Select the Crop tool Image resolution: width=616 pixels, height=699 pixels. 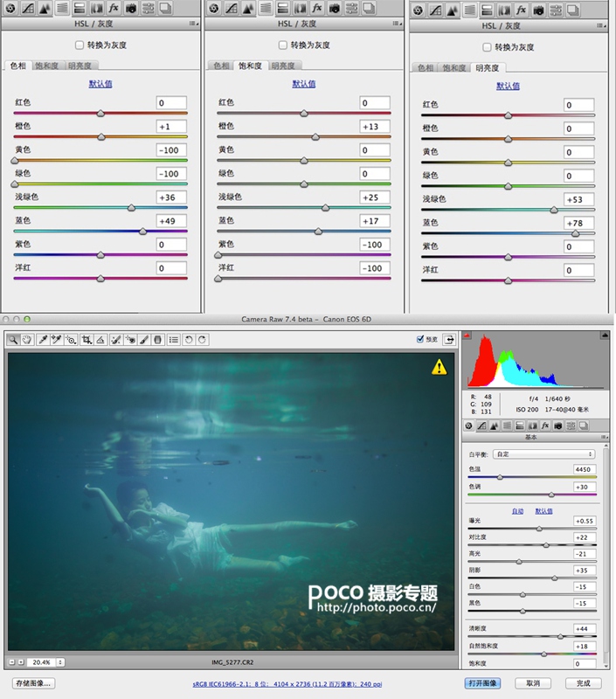pos(87,340)
